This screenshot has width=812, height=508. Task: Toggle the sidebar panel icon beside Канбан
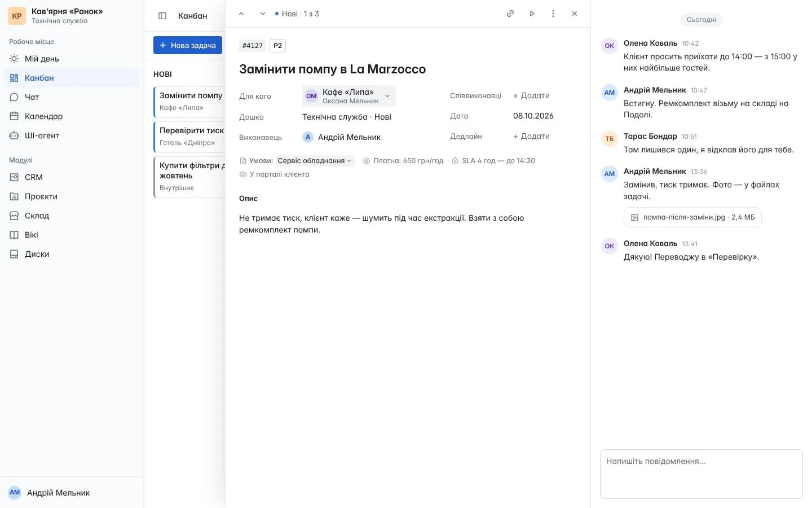coord(162,16)
